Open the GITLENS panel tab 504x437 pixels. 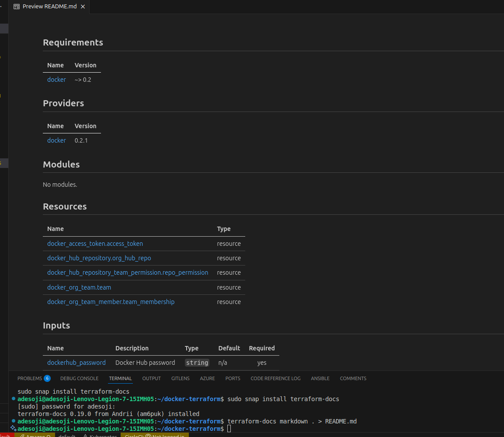pyautogui.click(x=181, y=378)
